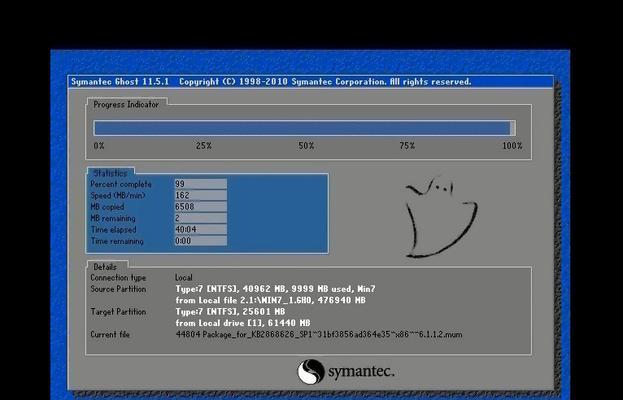The width and height of the screenshot is (623, 400).
Task: Click the Symantec yin-yang logo
Action: tap(311, 372)
